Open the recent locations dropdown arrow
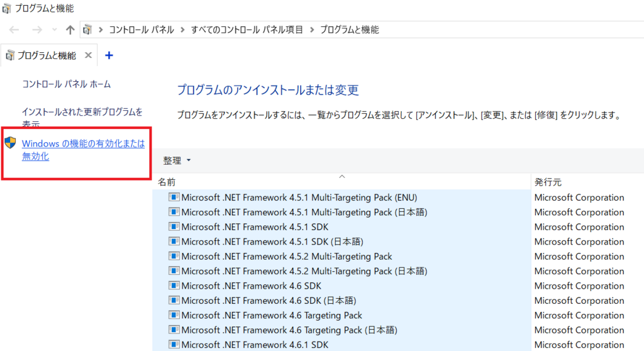Viewport: 644px width, 351px height. coord(54,30)
